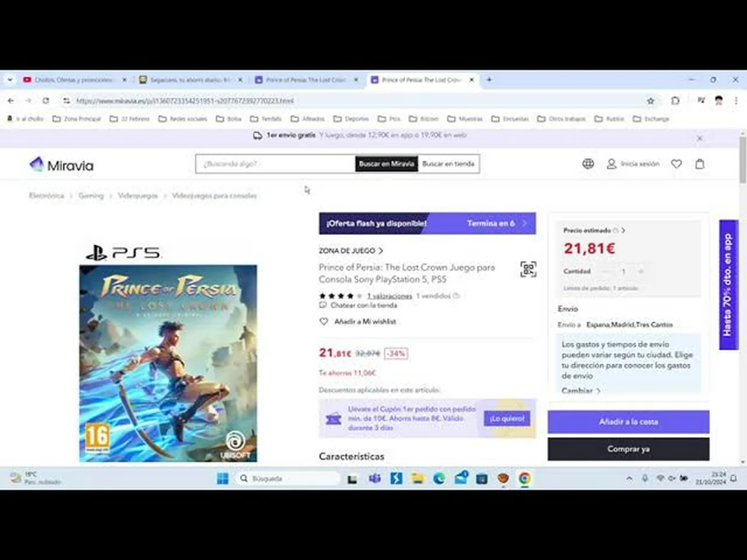
Task: Click the Hasta 70% dto. en app side tab
Action: pos(728,285)
